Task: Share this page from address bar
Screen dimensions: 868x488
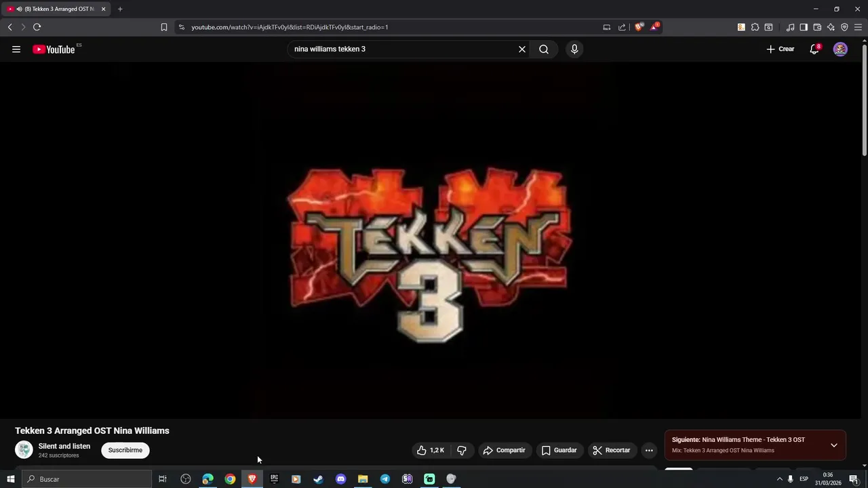Action: (622, 27)
